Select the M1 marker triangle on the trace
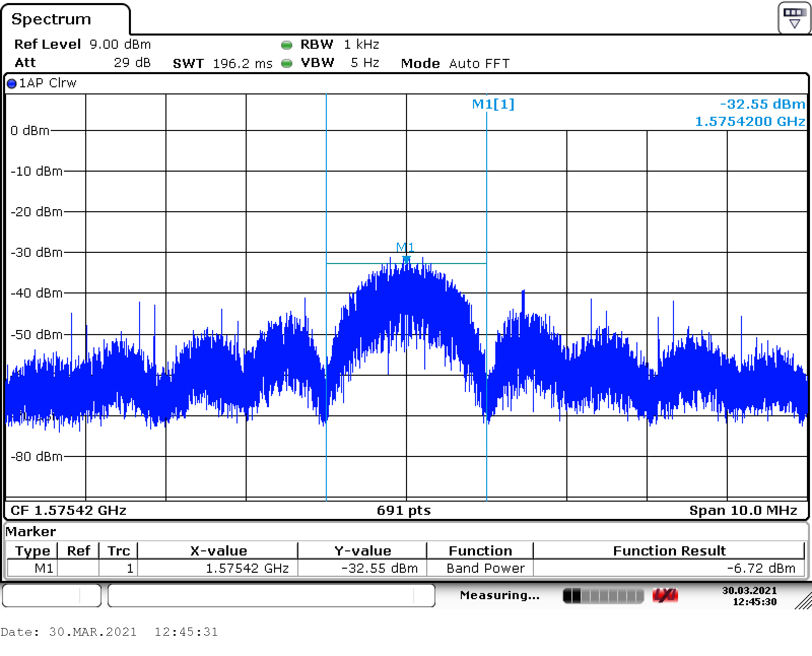The height and width of the screenshot is (656, 812). coord(406,259)
